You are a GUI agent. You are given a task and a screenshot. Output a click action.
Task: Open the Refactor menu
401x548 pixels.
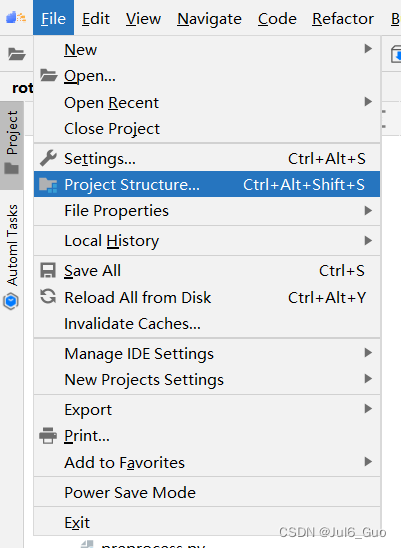point(343,19)
